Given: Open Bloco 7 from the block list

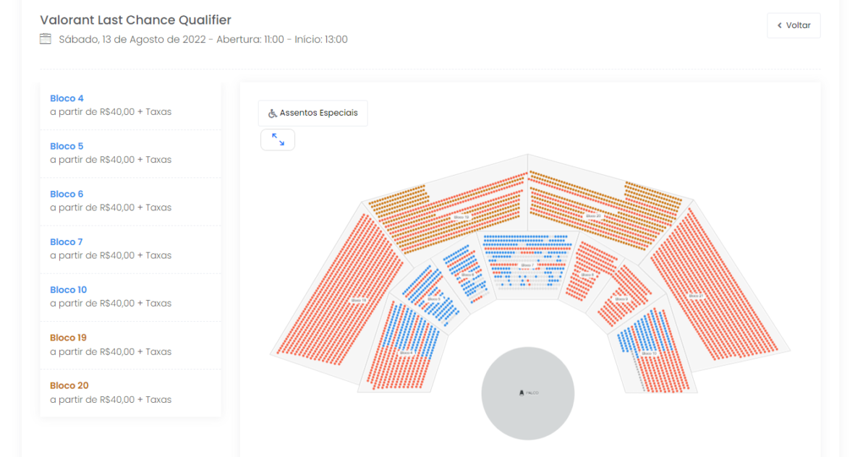Looking at the screenshot, I should pyautogui.click(x=67, y=242).
